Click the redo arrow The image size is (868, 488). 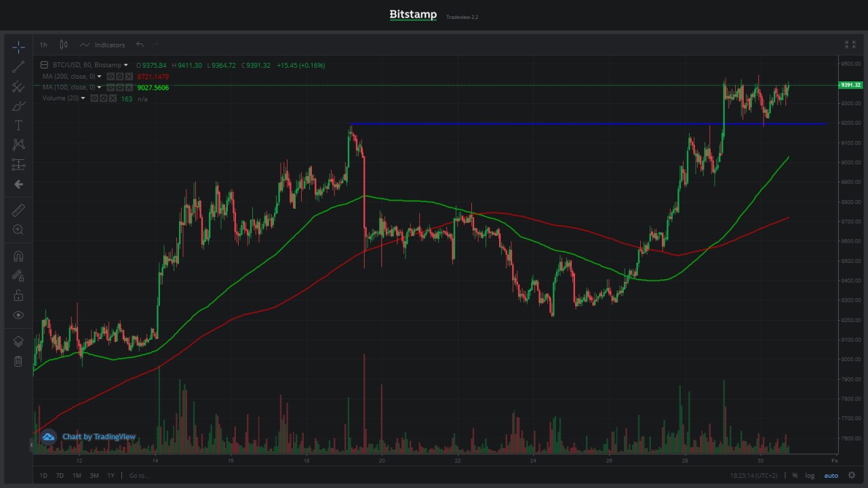156,45
